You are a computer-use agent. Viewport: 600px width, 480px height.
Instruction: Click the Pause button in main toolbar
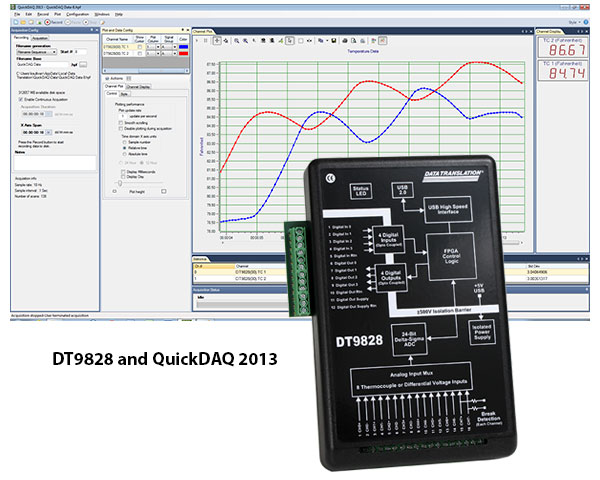(x=73, y=22)
